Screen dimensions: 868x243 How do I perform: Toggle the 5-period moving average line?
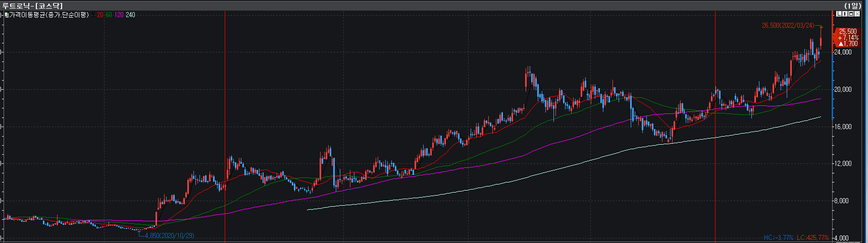(92, 15)
